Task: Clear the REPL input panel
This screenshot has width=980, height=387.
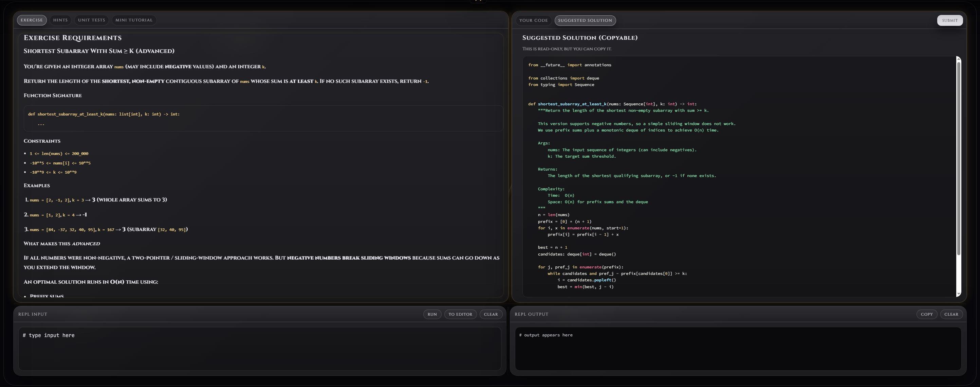Action: 491,314
